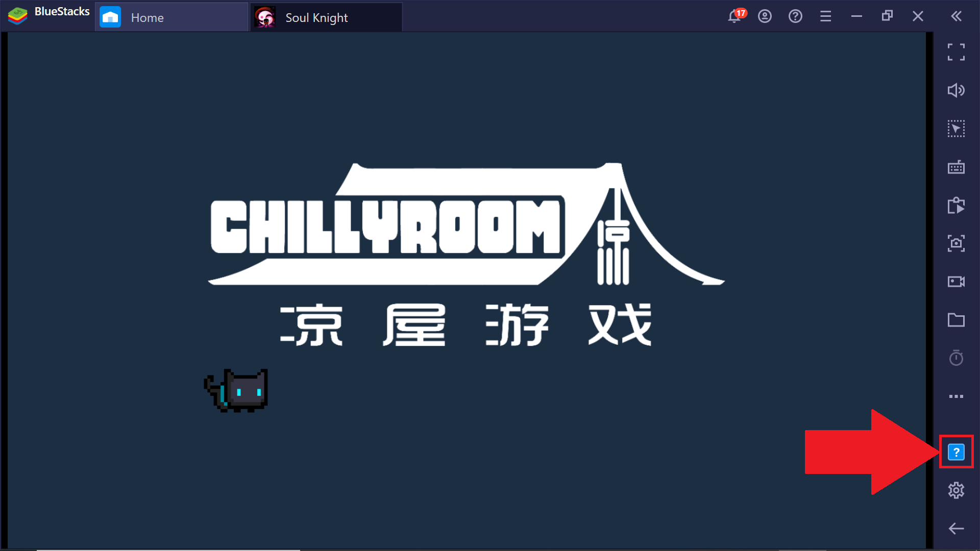Toggle the keyboard controls icon
Screen dimensions: 980x551
[956, 167]
